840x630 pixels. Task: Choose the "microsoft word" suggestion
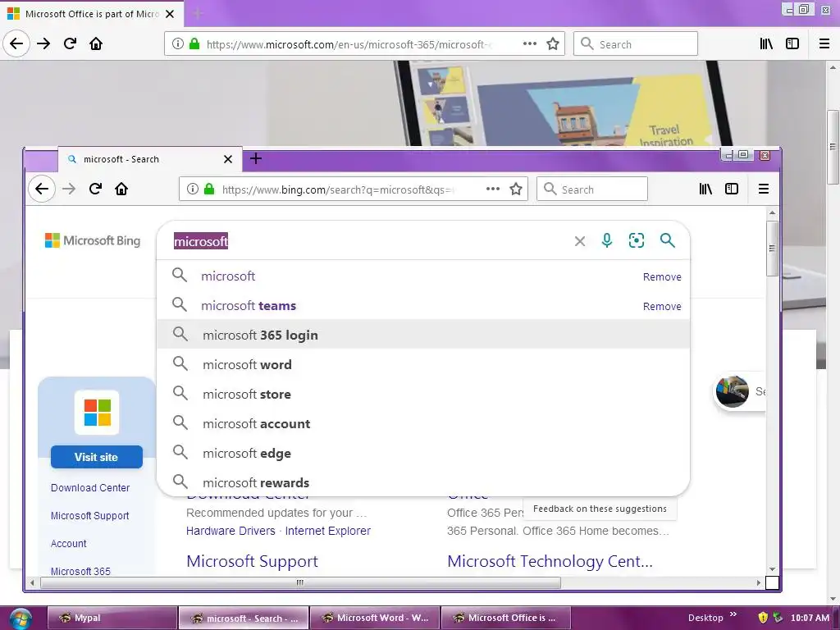[x=423, y=364]
